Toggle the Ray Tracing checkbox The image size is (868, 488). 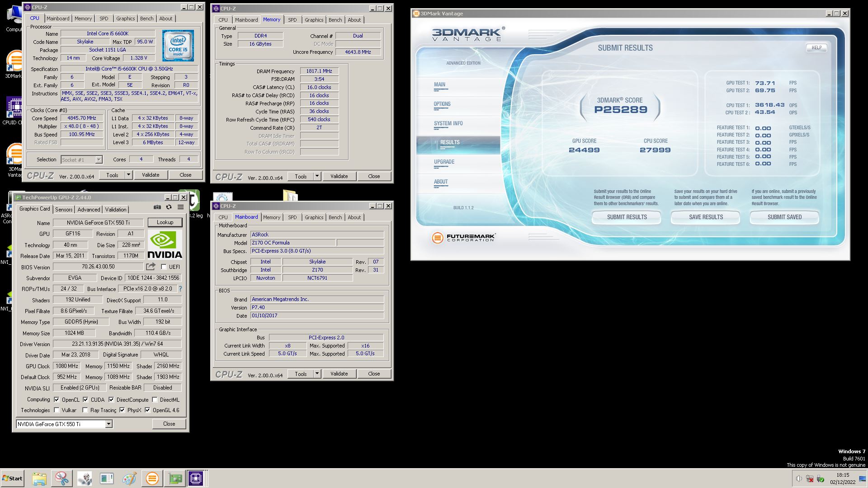click(85, 410)
